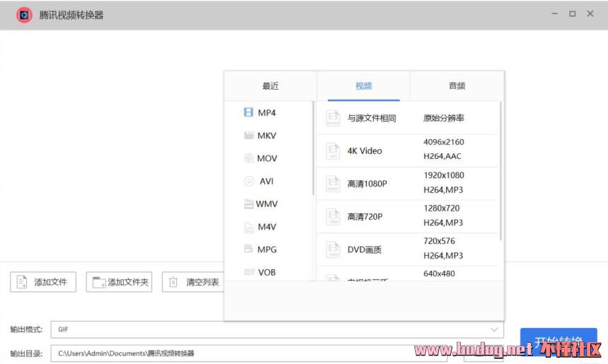This screenshot has height=364, width=608.
Task: Click the trash icon on 清空列表
Action: tap(173, 282)
